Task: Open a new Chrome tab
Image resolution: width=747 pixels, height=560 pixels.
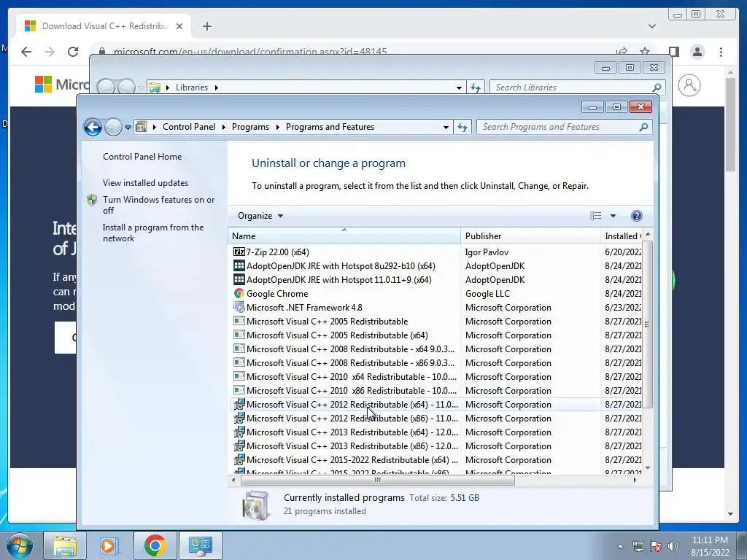Action: pos(206,26)
